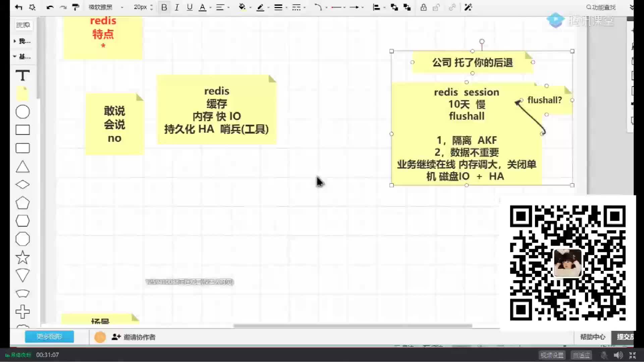Select the pentagon shape

click(x=22, y=203)
